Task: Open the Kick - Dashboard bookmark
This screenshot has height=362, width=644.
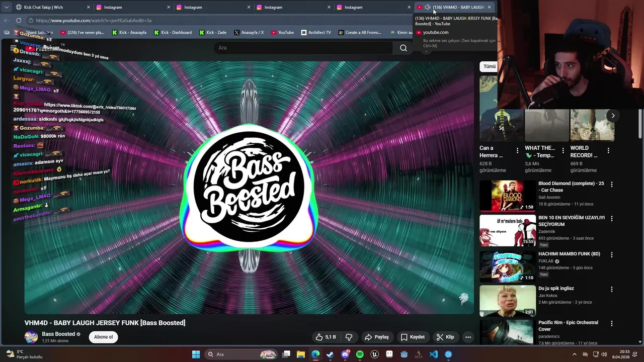Action: tap(173, 32)
